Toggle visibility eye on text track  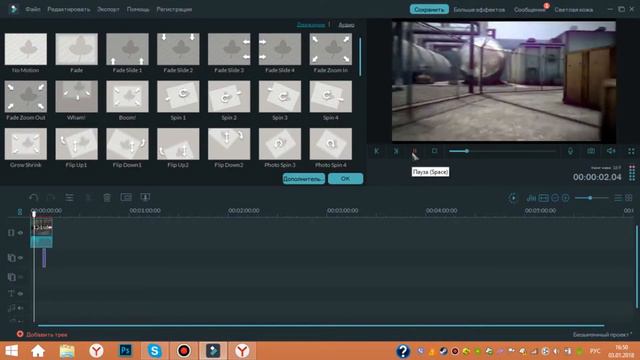click(x=20, y=293)
